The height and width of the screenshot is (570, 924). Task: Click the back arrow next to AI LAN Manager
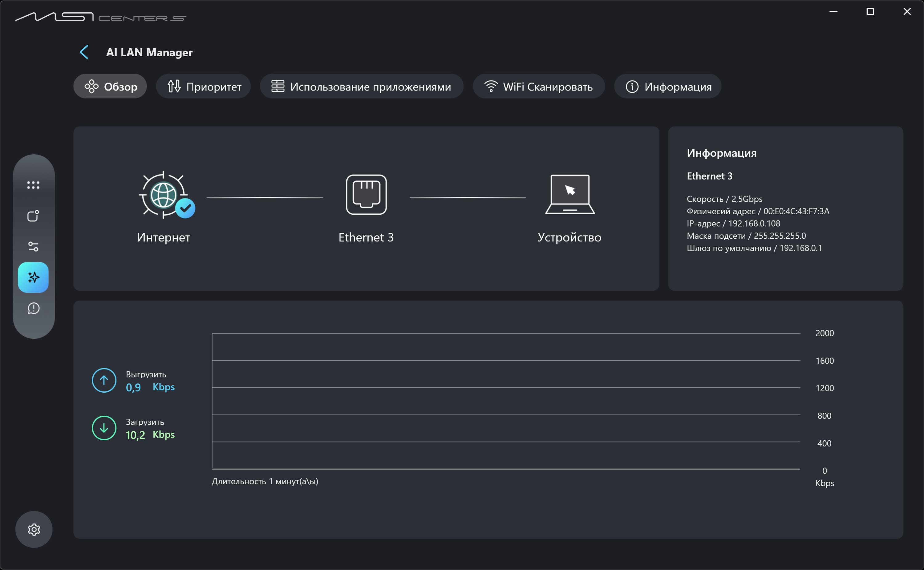pyautogui.click(x=84, y=52)
